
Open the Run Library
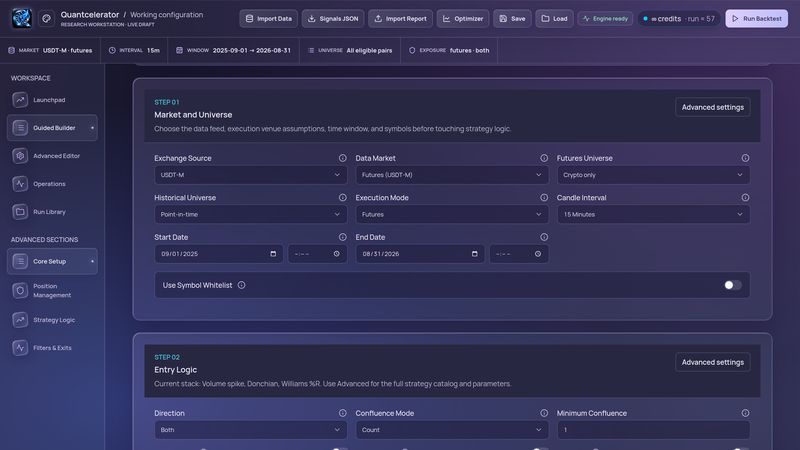pos(52,212)
